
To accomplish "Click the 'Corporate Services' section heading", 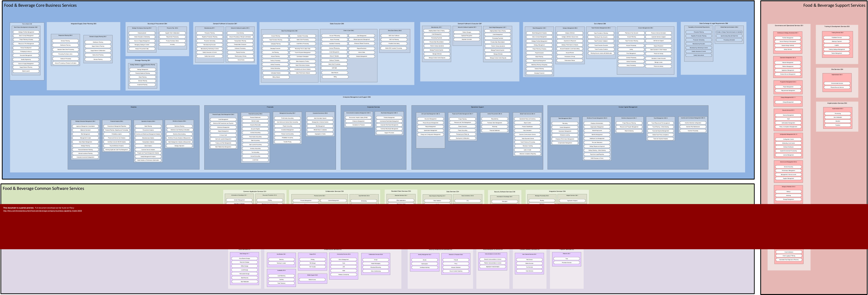I will 374,107.
